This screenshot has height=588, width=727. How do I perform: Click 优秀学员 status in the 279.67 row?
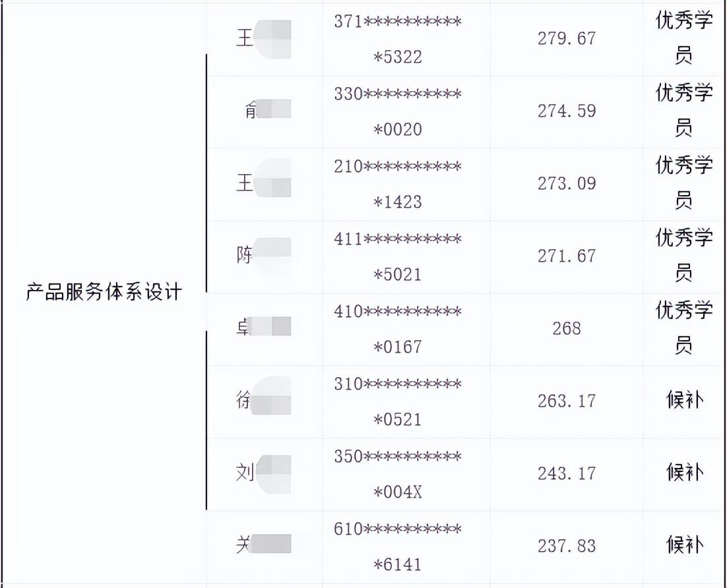683,38
